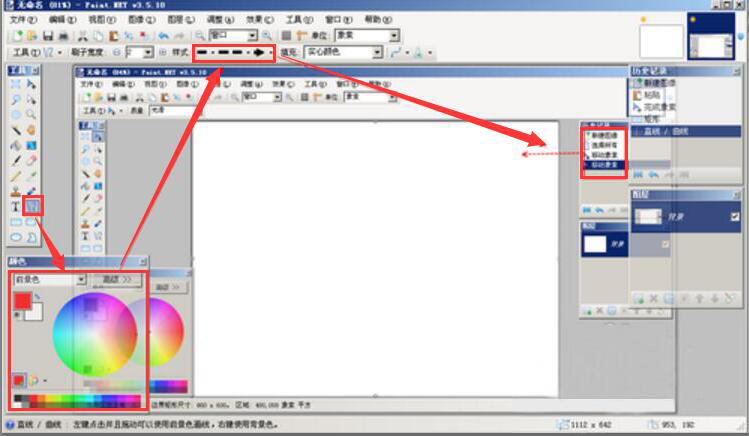
Task: Click the highlighted image thumbnail in tab strip
Action: [x=711, y=36]
